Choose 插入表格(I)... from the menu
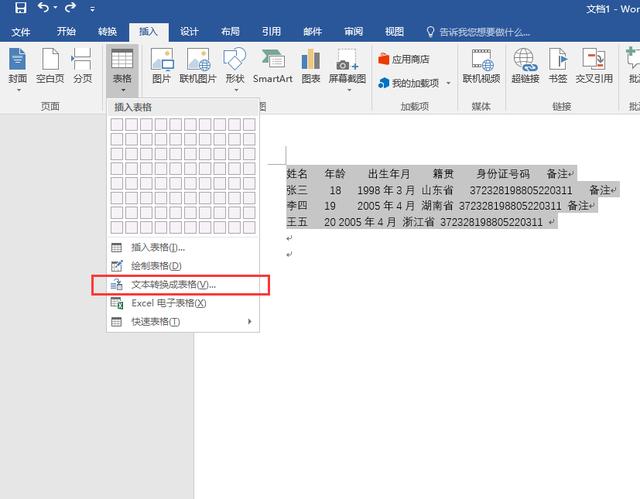The height and width of the screenshot is (499, 640). coord(183,247)
